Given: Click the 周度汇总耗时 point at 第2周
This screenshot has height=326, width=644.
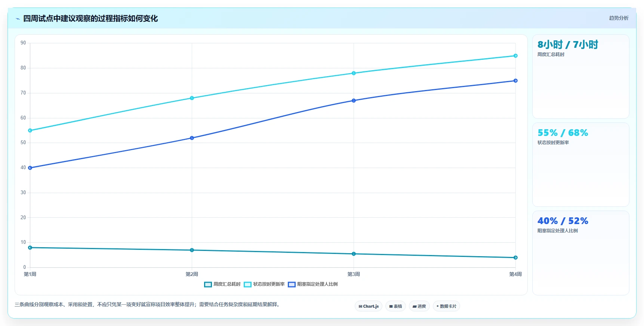Looking at the screenshot, I should (192, 250).
